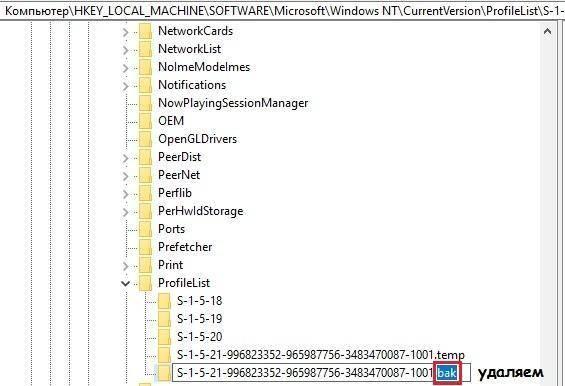Expand the NetworkCards key

pyautogui.click(x=125, y=32)
